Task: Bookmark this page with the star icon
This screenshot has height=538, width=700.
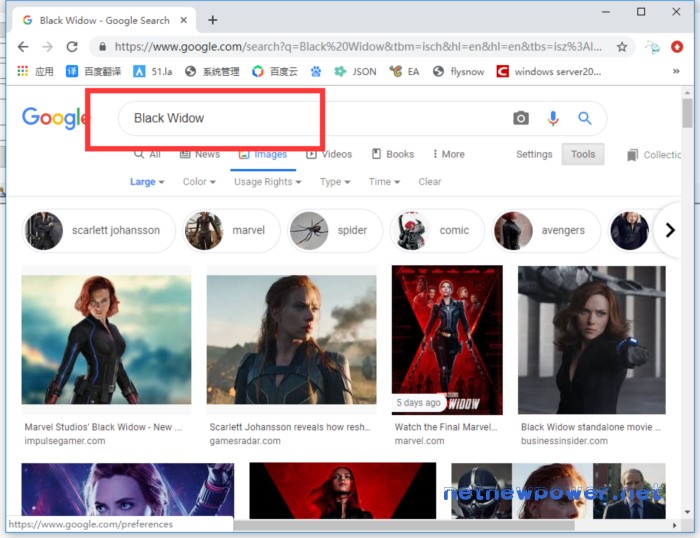Action: 622,46
